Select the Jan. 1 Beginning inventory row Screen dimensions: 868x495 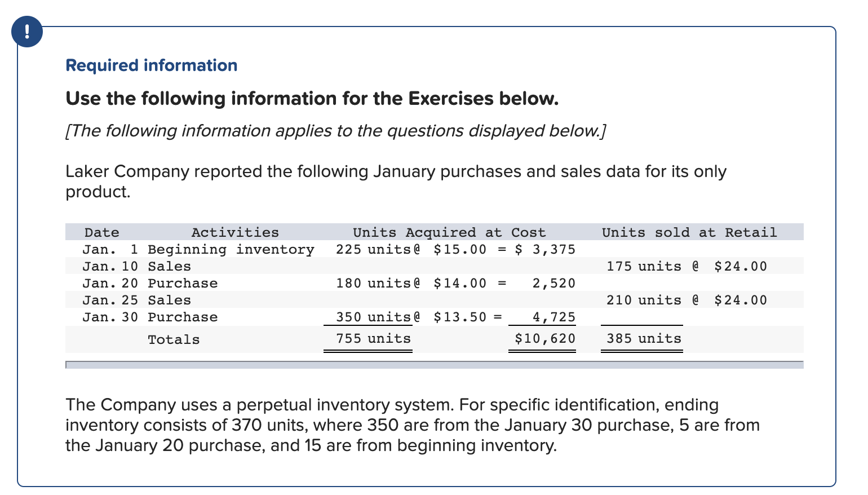coord(435,249)
